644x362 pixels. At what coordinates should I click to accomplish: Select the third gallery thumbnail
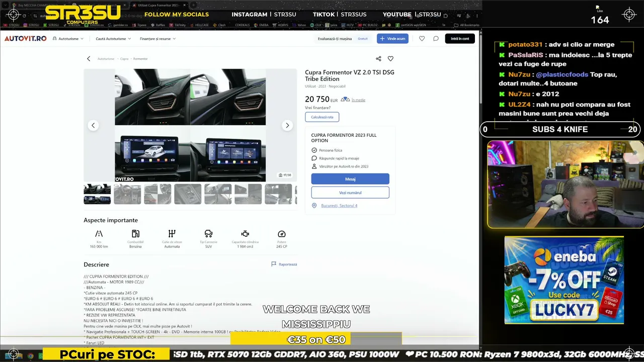[157, 194]
